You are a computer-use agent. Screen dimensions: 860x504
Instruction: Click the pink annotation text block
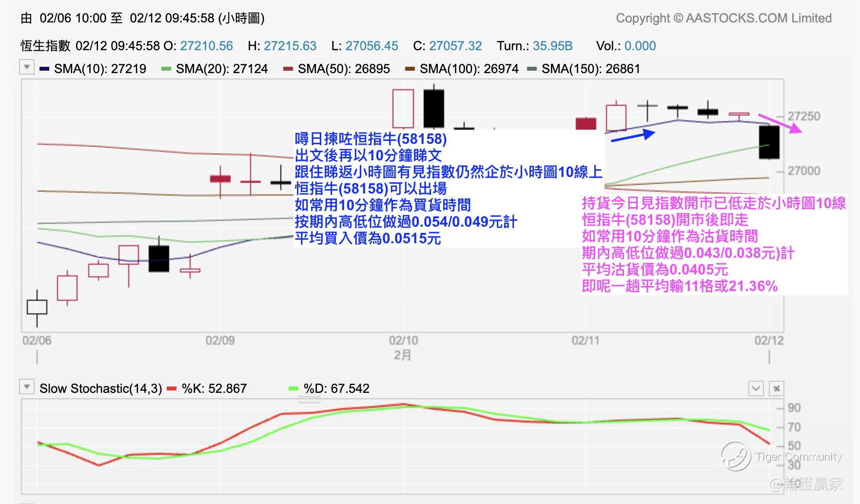[714, 245]
